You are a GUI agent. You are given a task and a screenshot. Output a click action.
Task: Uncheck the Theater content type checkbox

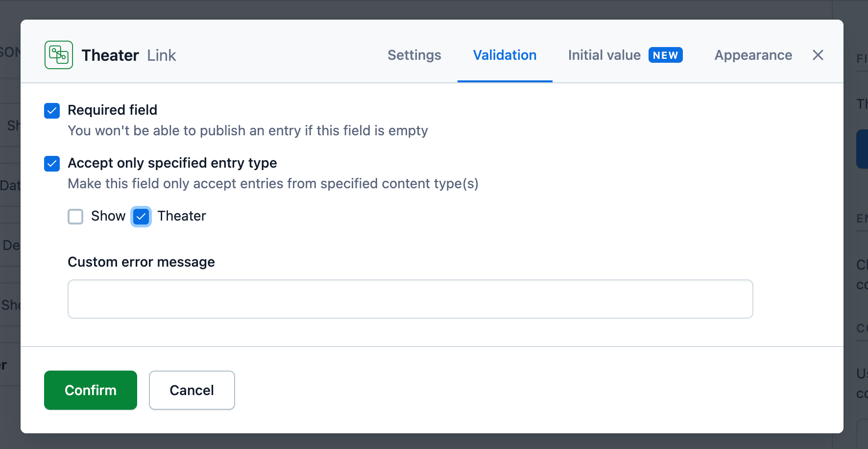141,217
